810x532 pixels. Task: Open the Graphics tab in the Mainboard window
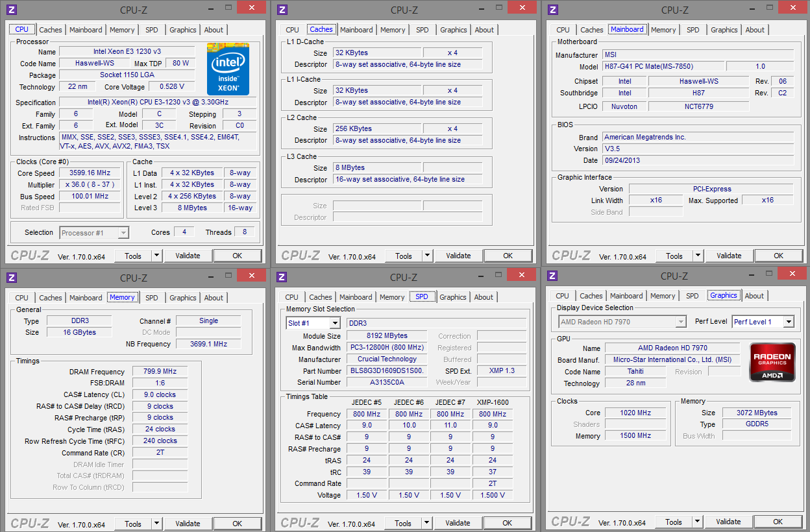(x=724, y=30)
